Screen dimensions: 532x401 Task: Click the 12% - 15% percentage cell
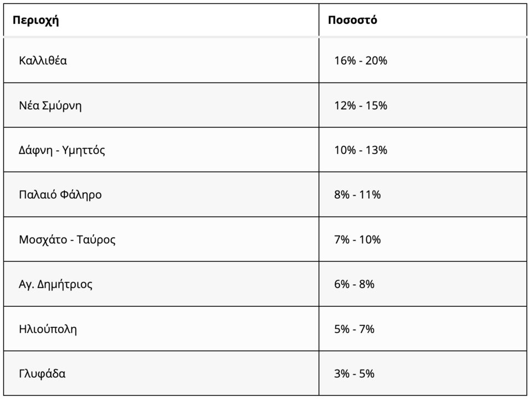(360, 105)
